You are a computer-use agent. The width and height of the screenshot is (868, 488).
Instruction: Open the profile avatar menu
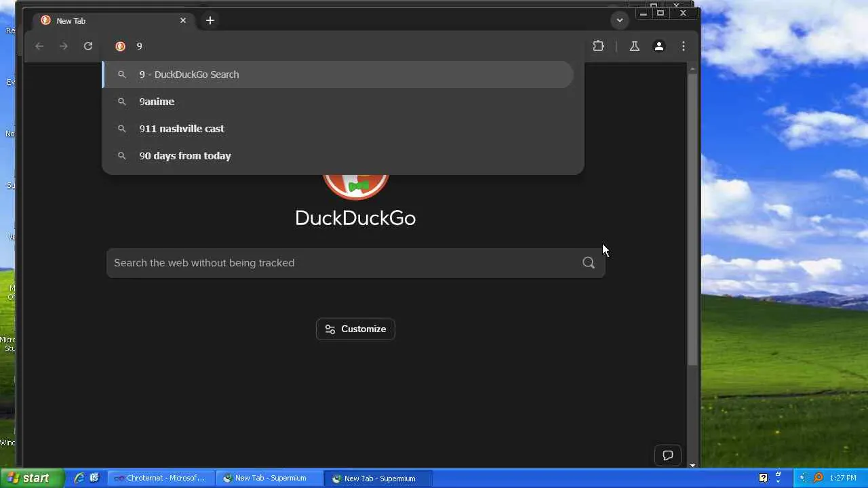pyautogui.click(x=659, y=46)
